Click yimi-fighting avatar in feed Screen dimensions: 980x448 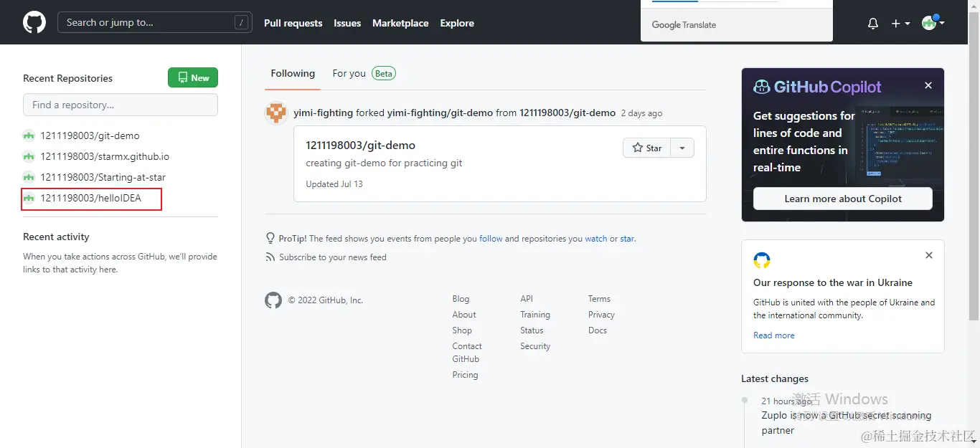pyautogui.click(x=276, y=113)
